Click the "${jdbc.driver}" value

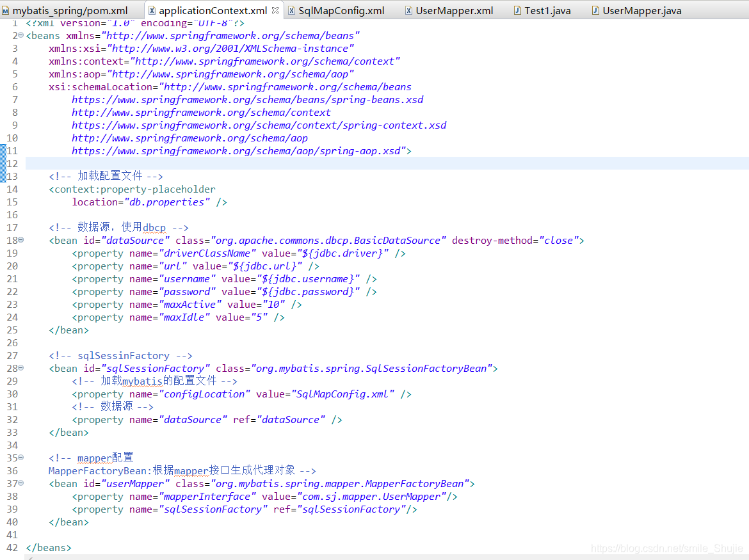point(342,253)
